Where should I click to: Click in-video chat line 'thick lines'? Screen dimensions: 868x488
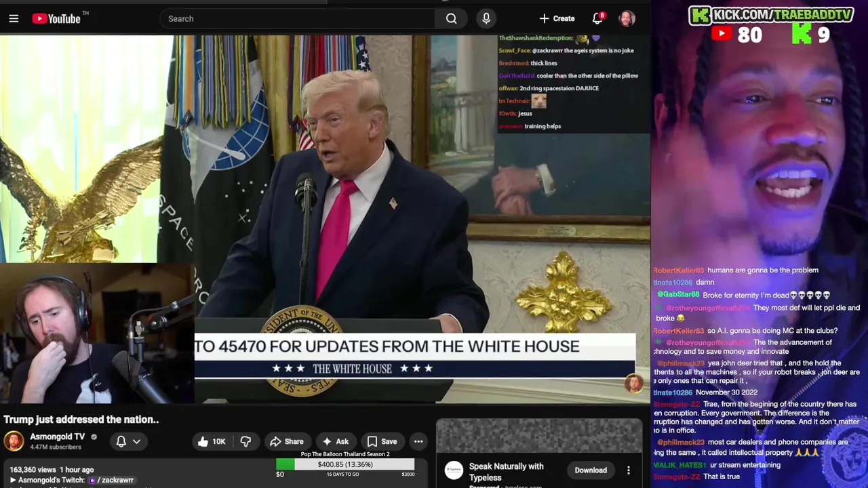pos(544,63)
